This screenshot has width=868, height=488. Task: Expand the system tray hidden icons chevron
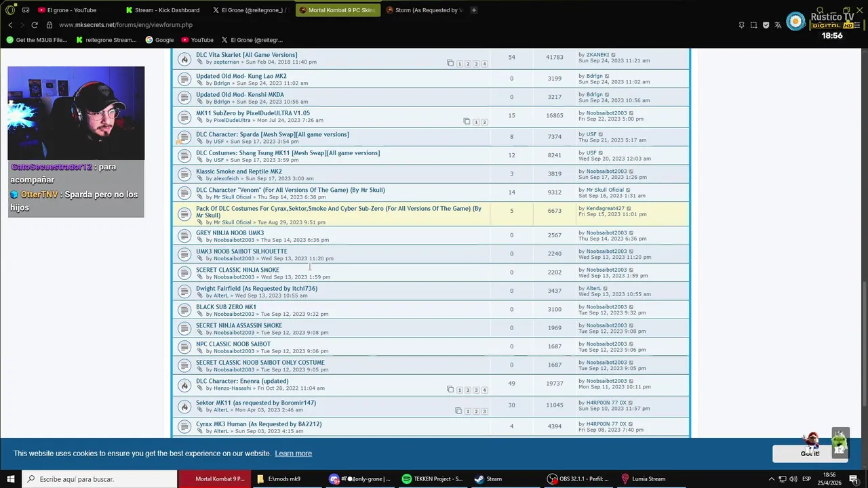tap(772, 479)
